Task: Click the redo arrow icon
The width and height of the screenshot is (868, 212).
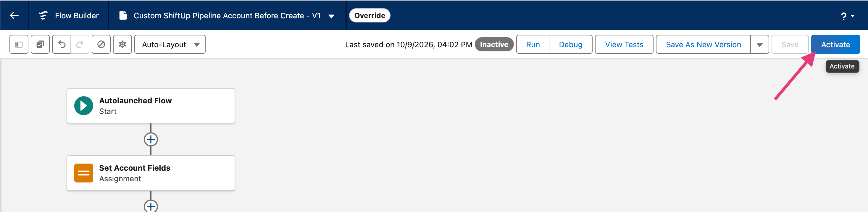Action: [80, 44]
